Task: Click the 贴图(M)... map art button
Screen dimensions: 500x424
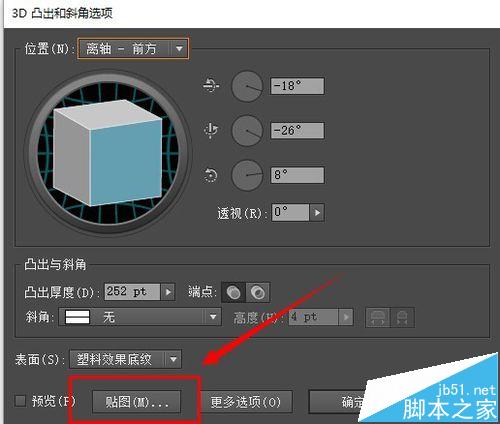Action: point(136,402)
